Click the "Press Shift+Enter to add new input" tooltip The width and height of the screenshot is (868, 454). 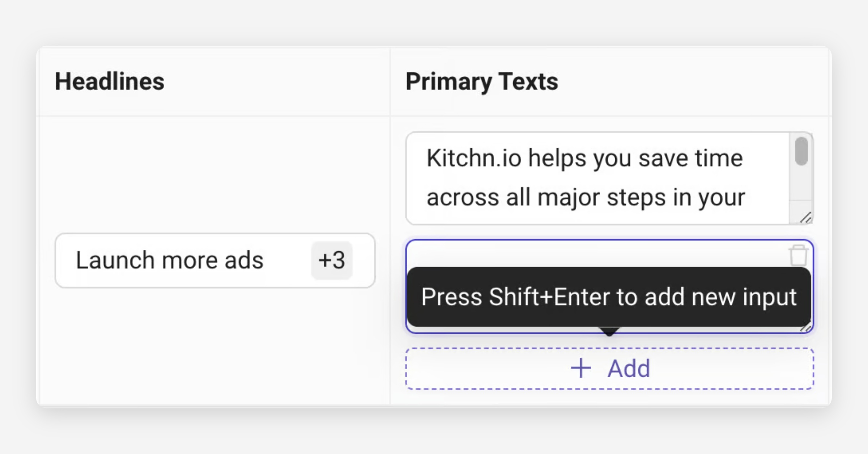pyautogui.click(x=609, y=297)
